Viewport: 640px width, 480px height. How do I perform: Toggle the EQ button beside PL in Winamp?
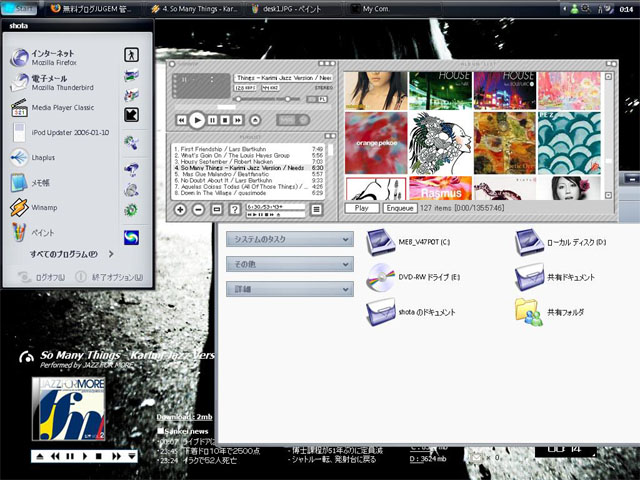point(312,99)
